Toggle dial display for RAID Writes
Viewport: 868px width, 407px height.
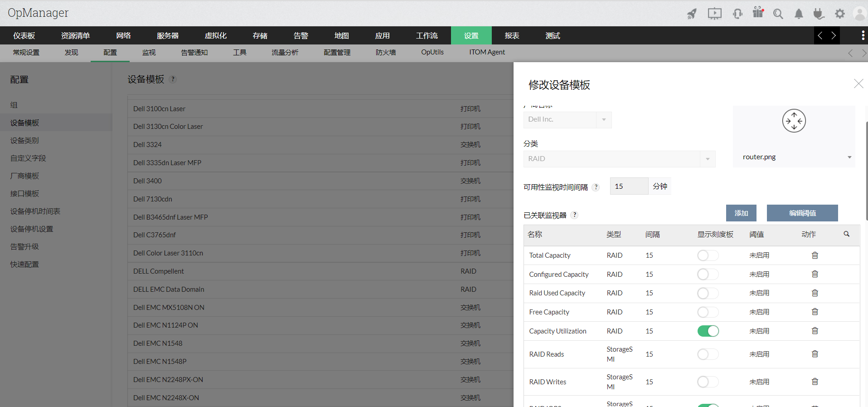click(x=708, y=382)
